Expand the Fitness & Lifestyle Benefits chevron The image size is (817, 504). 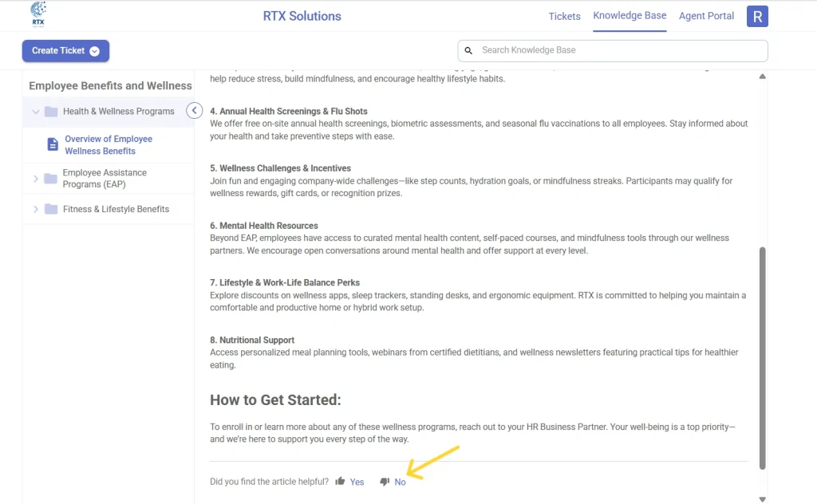pos(35,209)
